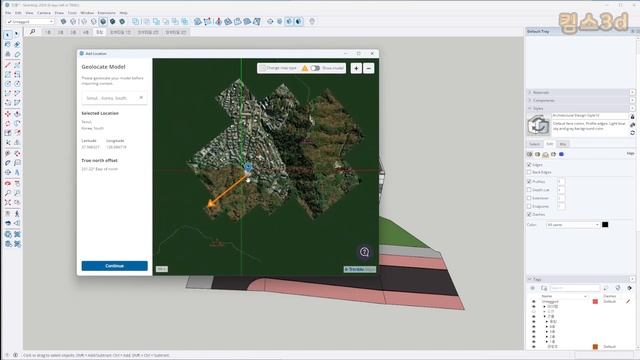Select the Rotate tool

8,123
